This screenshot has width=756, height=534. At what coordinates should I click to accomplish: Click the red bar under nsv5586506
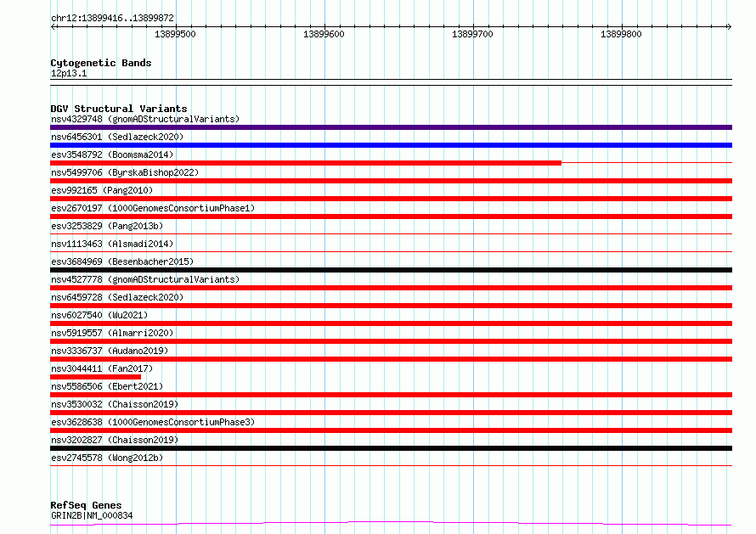391,395
